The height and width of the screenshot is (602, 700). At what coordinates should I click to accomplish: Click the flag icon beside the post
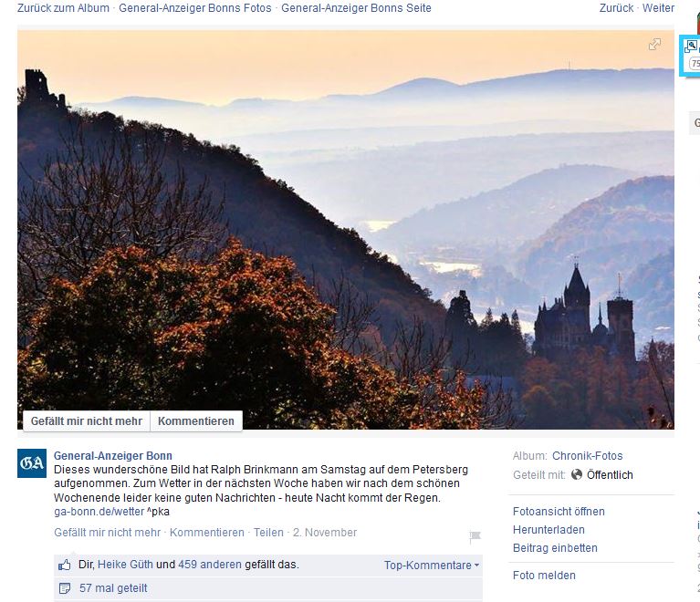pyautogui.click(x=475, y=537)
